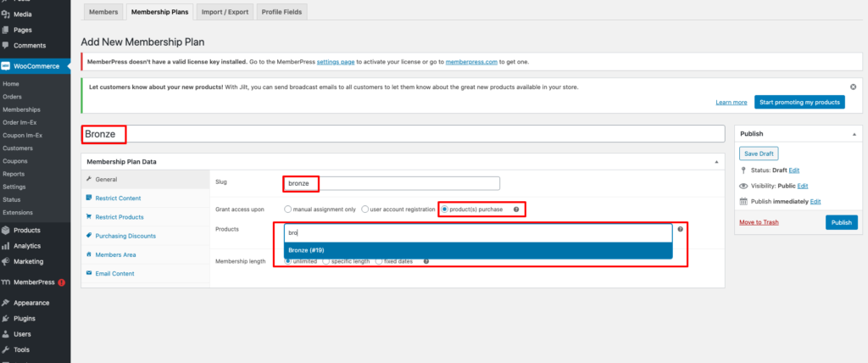Select user account registration option

[364, 209]
